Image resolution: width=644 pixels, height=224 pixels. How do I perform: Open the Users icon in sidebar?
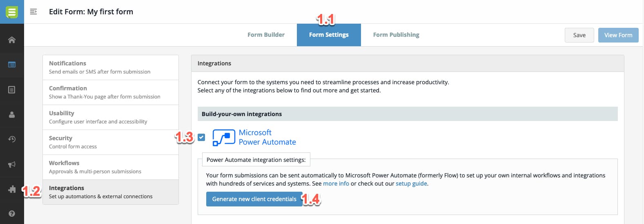pyautogui.click(x=12, y=114)
